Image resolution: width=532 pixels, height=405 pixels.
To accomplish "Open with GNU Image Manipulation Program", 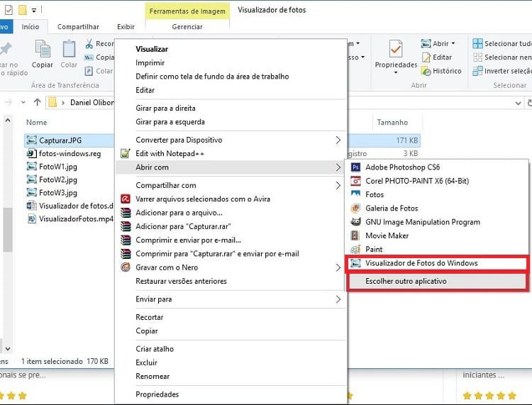I will click(436, 222).
